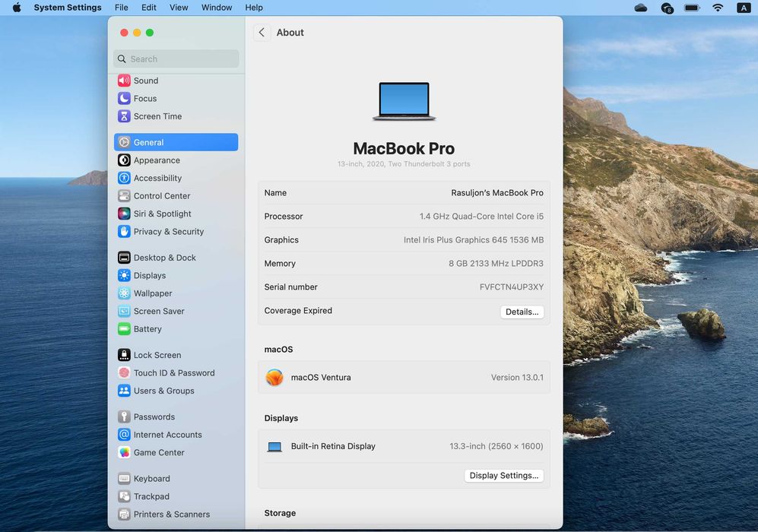Viewport: 758px width, 532px height.
Task: Open the File menu
Action: 122,8
